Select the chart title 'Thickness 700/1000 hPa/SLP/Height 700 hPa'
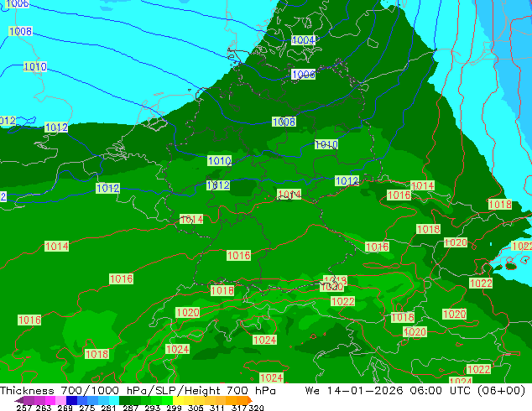Image resolution: width=532 pixels, height=411 pixels. click(138, 391)
